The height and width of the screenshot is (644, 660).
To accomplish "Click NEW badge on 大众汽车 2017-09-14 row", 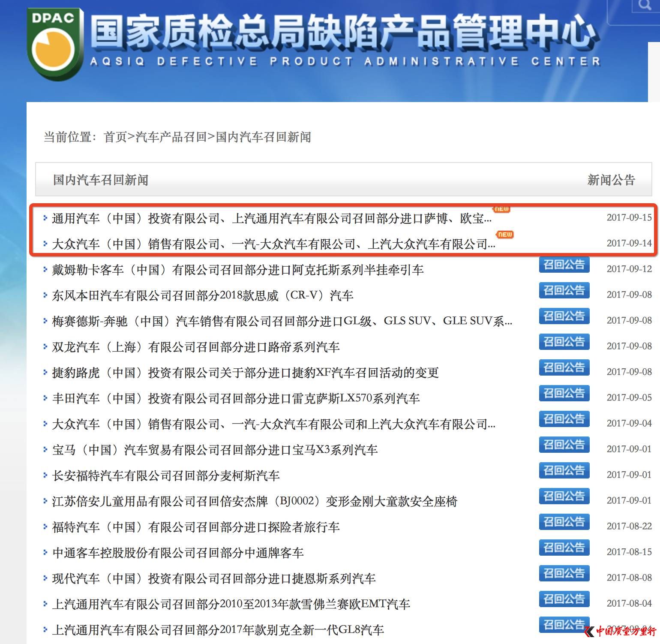I will pos(505,235).
